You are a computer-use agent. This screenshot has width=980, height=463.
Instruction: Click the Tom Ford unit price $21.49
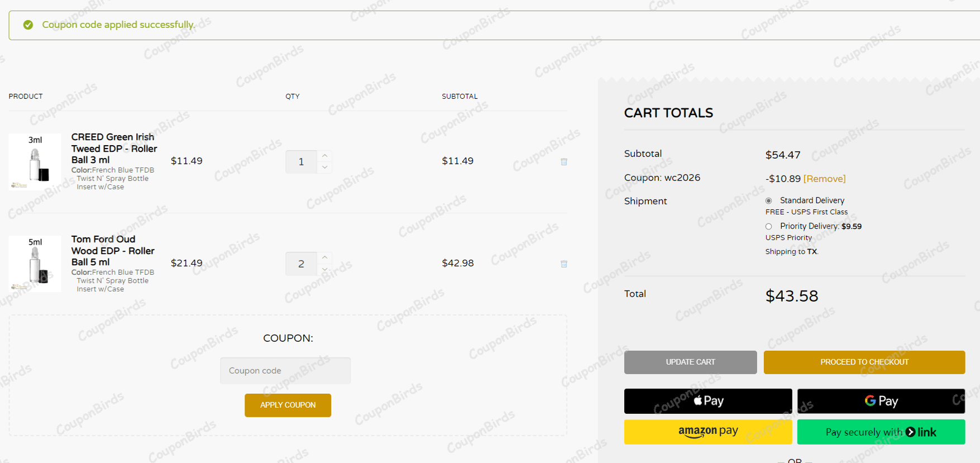pos(187,263)
